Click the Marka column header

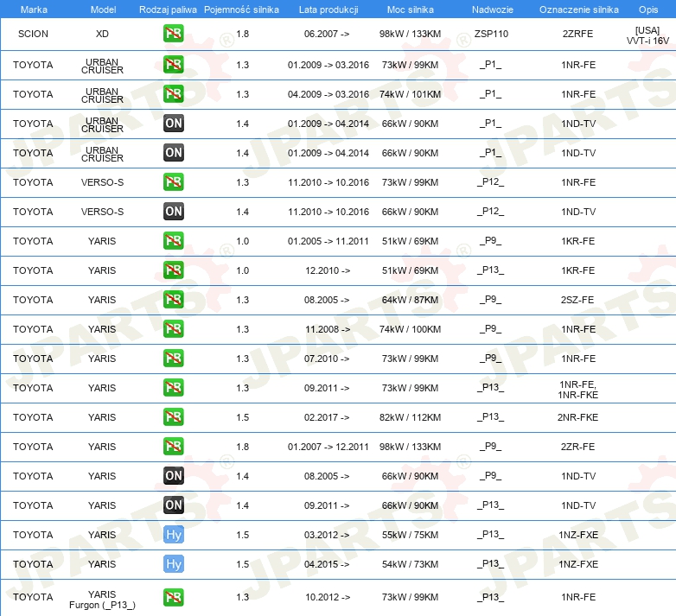(34, 10)
